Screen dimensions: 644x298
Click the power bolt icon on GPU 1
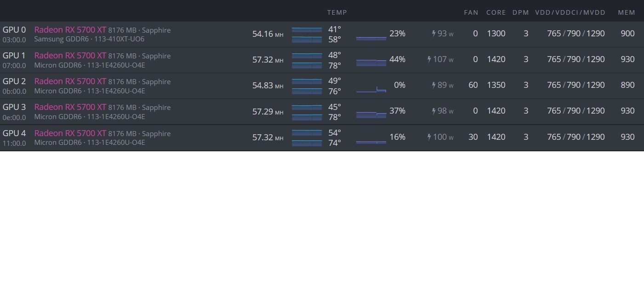point(429,59)
